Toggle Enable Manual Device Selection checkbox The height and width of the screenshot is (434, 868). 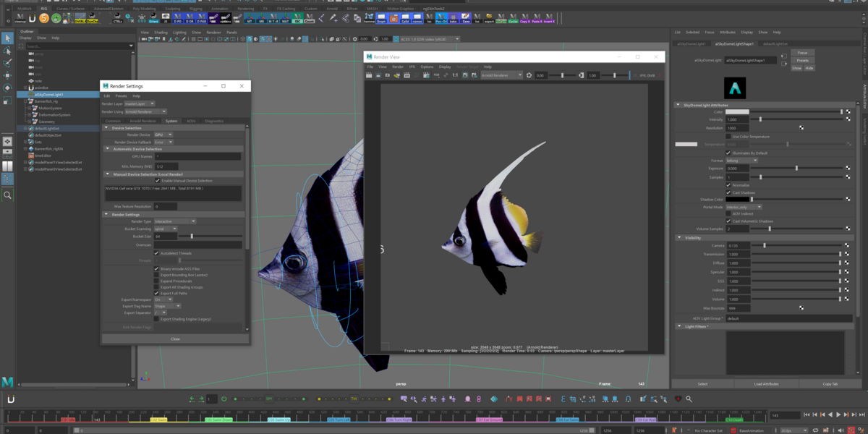coord(157,180)
